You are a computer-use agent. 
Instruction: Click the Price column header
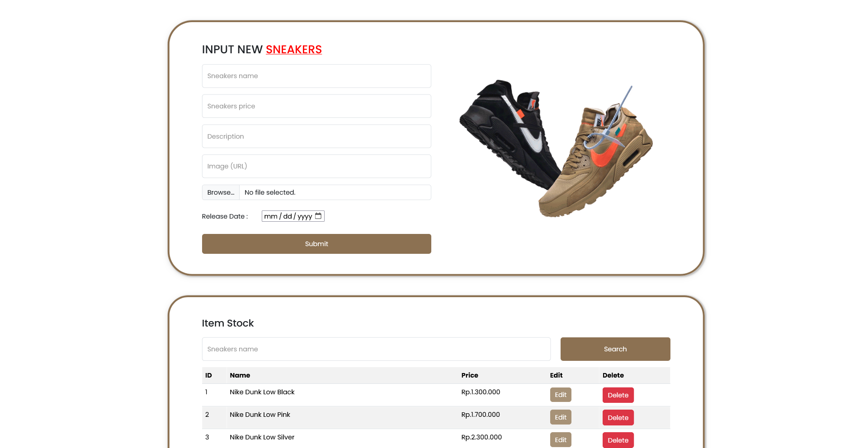(469, 375)
